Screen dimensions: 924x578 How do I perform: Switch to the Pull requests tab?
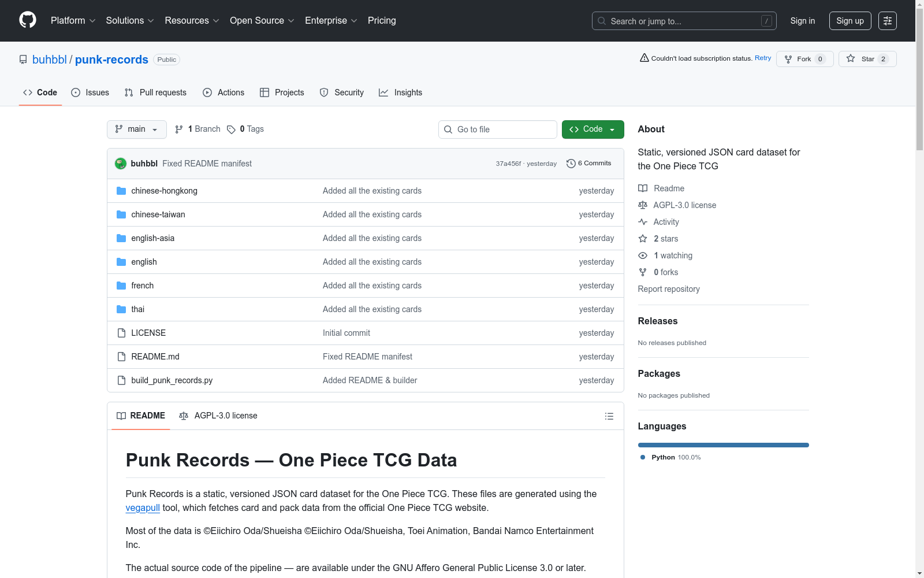tap(155, 92)
